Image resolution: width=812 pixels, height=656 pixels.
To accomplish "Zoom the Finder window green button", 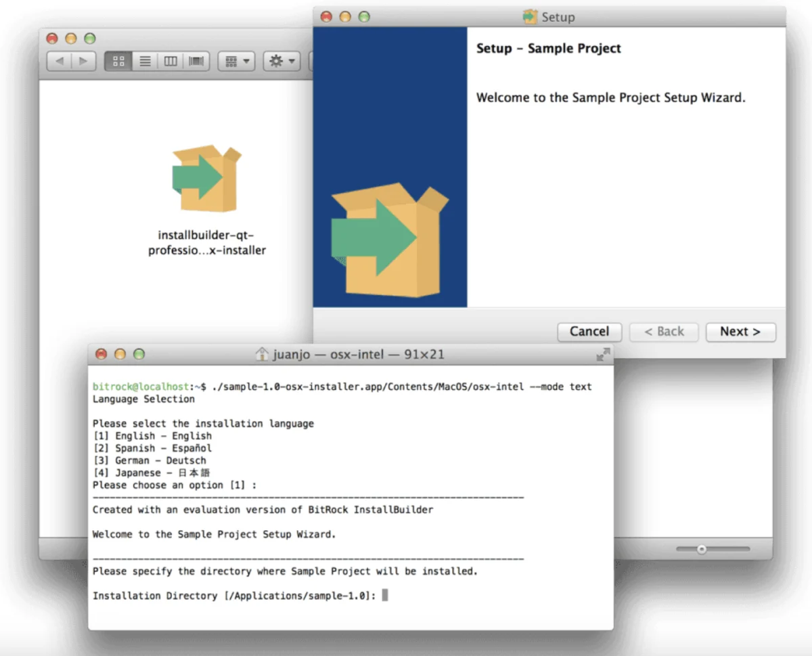I will 90,39.
